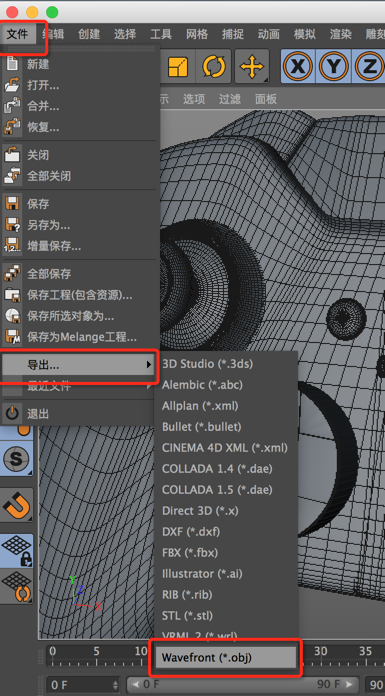The height and width of the screenshot is (696, 385).
Task: Click the 保存工程 icon
Action: [x=12, y=295]
